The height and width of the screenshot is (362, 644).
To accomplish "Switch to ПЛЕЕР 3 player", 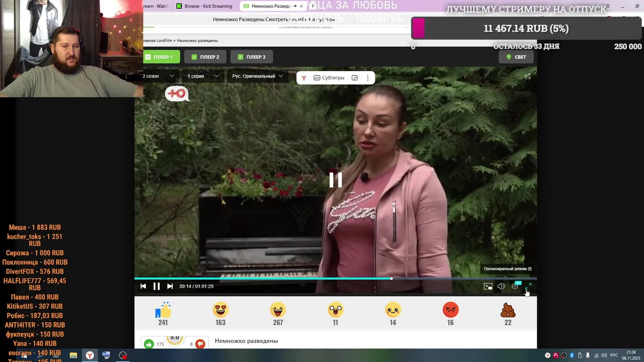I will 252,57.
